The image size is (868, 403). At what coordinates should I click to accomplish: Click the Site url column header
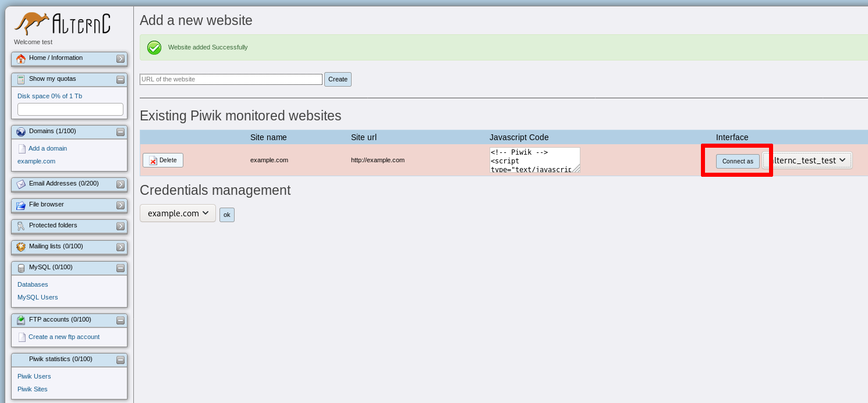point(364,138)
